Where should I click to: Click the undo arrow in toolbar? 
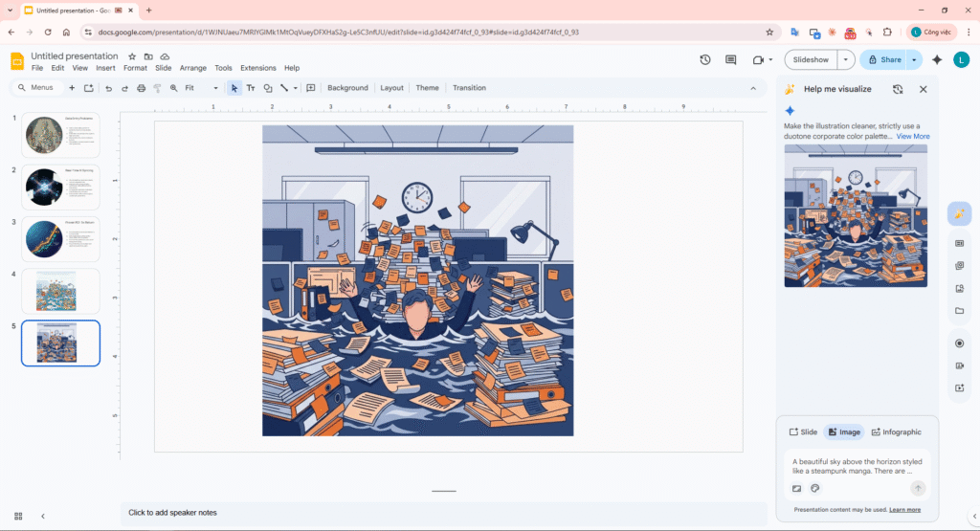click(108, 88)
